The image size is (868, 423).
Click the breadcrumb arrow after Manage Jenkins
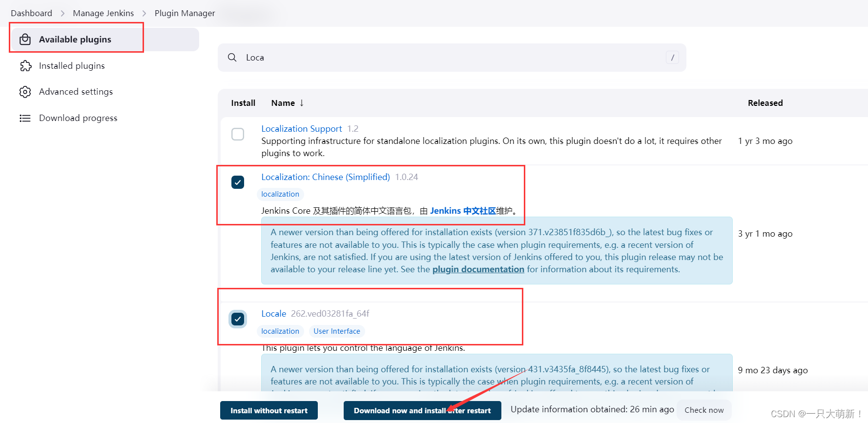point(144,13)
